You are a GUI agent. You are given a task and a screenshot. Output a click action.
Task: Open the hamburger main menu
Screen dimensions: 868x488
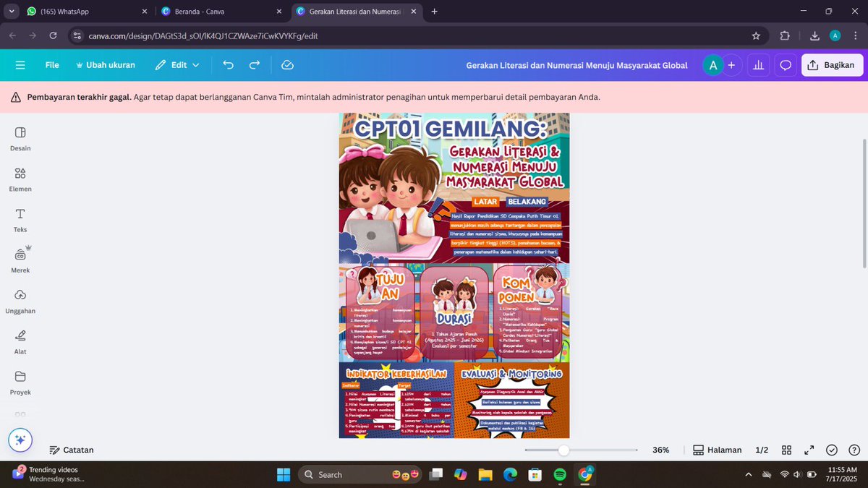pyautogui.click(x=20, y=65)
